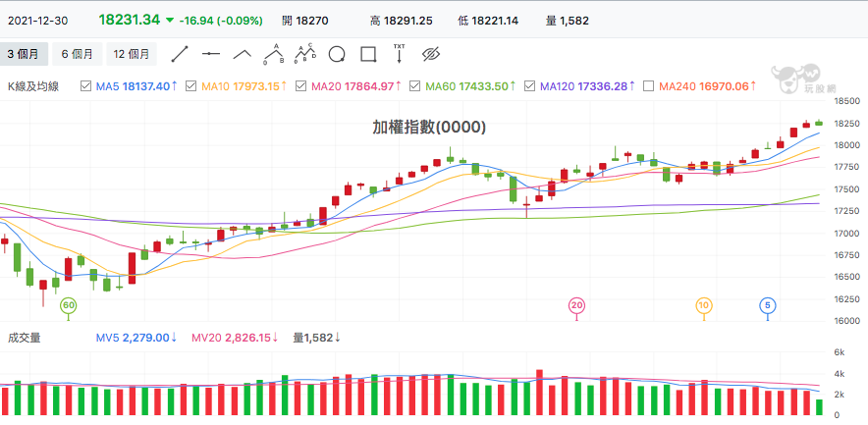Viewport: 868px width, 425px height.
Task: Select the circle drawing tool
Action: click(337, 54)
